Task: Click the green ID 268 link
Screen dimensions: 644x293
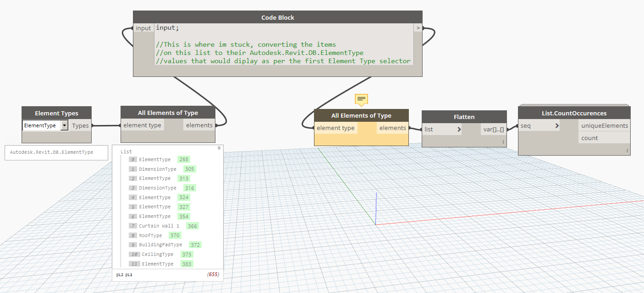Action: tap(184, 159)
